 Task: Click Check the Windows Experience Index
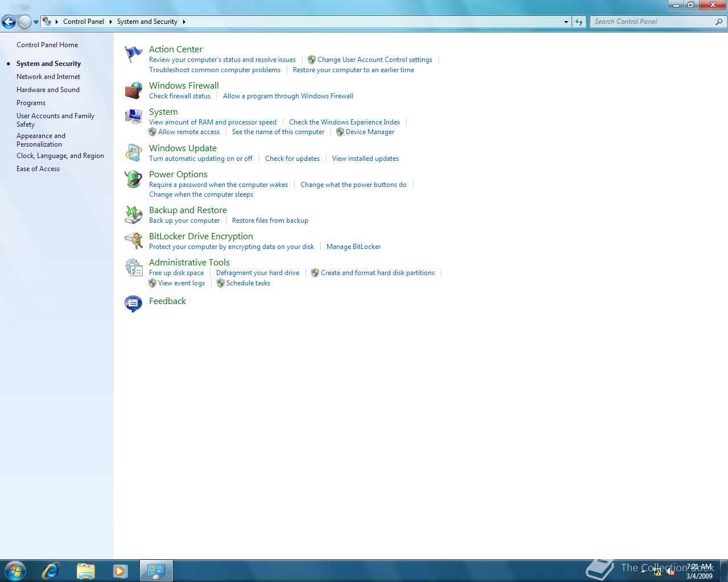point(345,122)
